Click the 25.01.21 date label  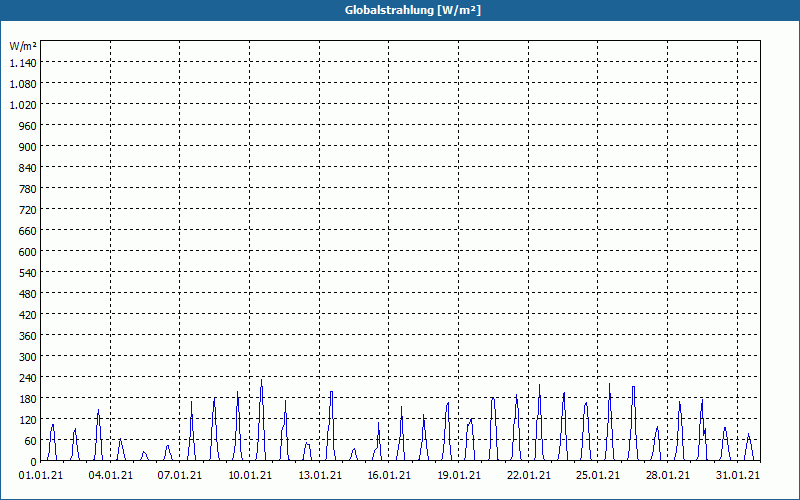[x=598, y=476]
